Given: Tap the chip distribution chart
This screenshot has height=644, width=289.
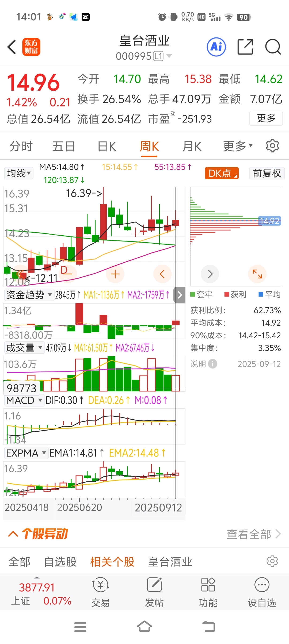Looking at the screenshot, I should point(235,236).
